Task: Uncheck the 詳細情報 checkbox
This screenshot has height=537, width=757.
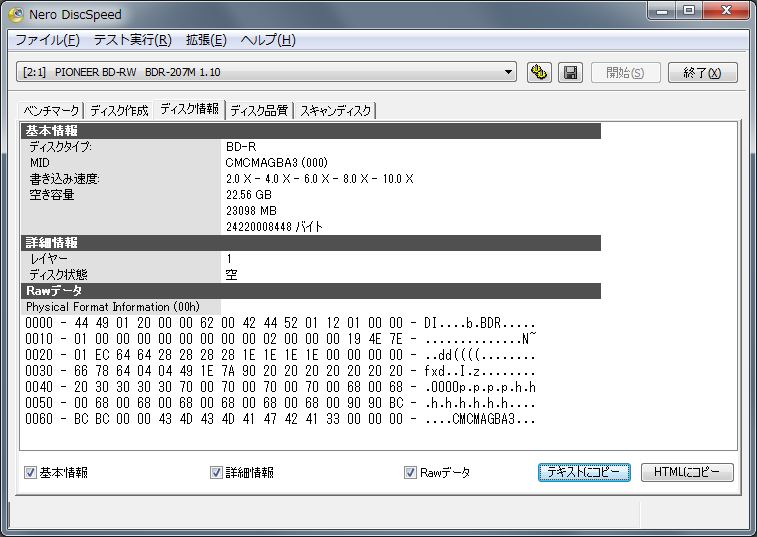Action: coord(216,472)
